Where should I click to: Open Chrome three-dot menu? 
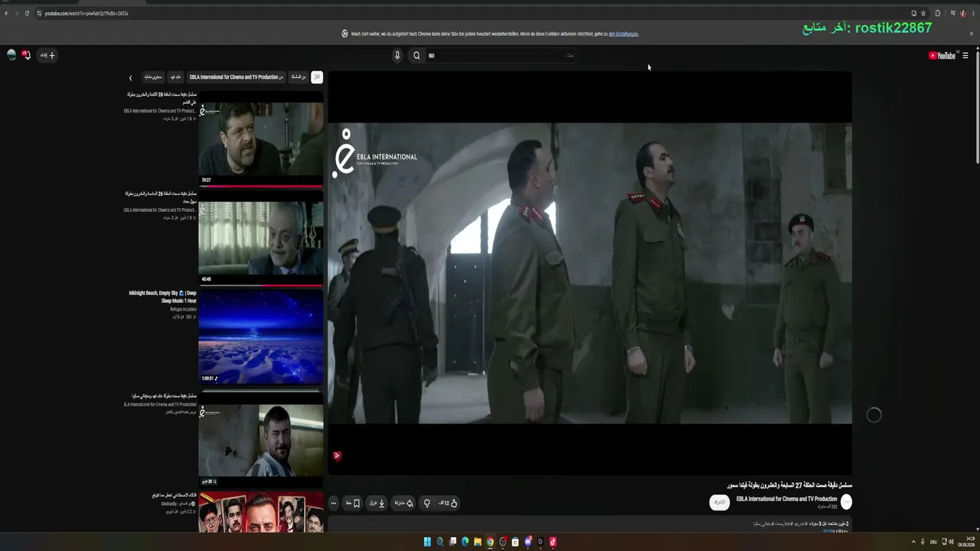coord(973,13)
